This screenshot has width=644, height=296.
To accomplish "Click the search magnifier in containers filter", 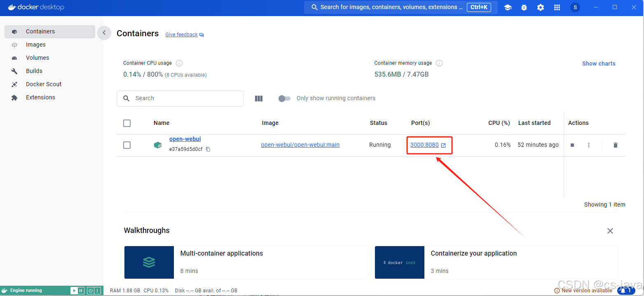I will [126, 99].
